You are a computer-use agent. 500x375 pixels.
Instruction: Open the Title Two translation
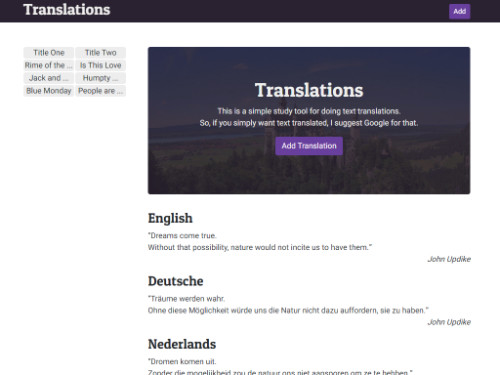(x=100, y=53)
